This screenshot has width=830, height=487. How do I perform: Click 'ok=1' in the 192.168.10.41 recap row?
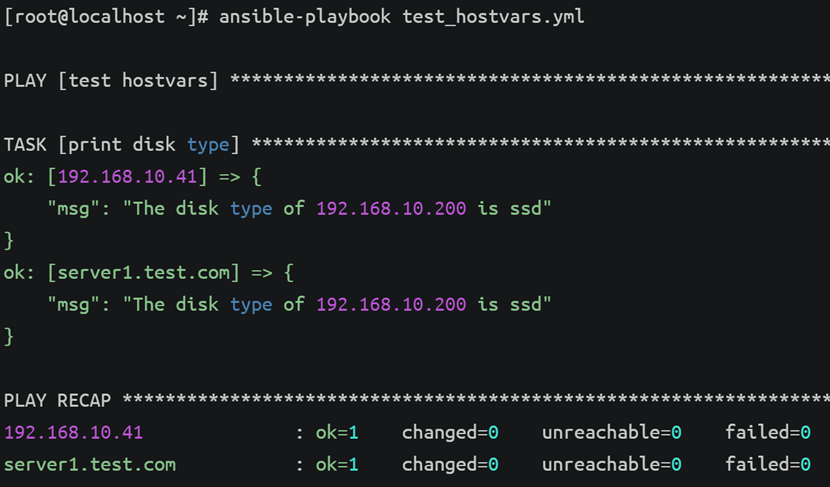[x=337, y=432]
